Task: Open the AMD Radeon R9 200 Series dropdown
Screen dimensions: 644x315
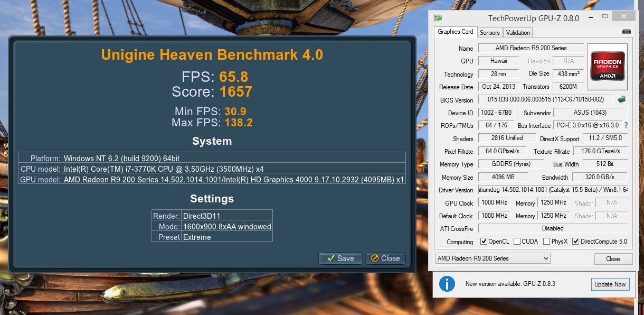Action: coord(493,258)
